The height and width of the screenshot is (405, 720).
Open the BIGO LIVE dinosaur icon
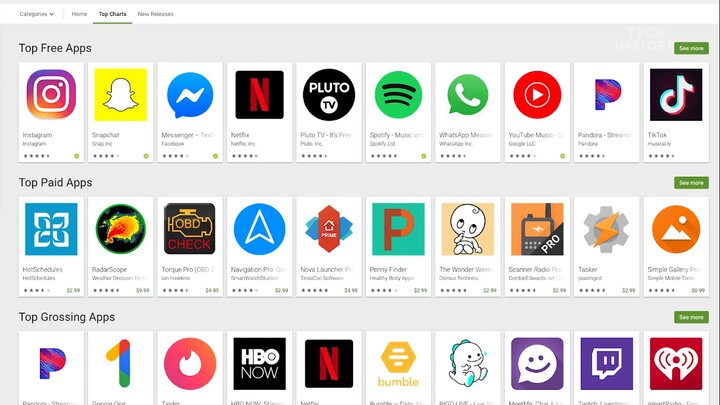point(467,364)
